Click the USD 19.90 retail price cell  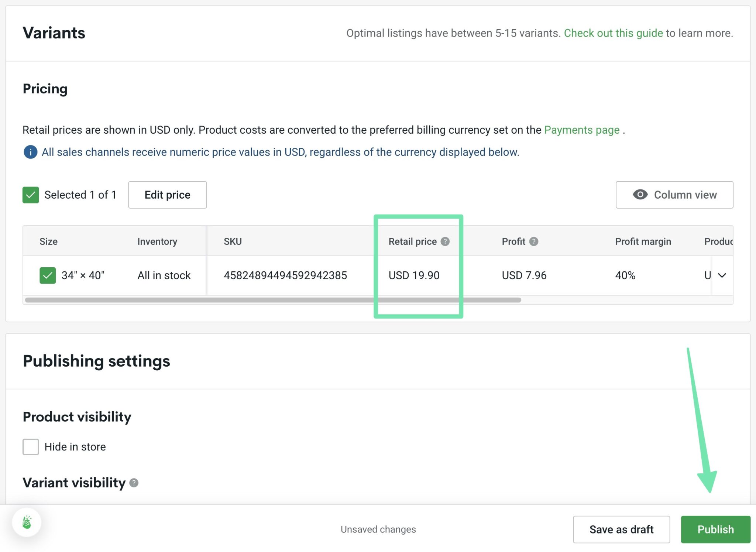click(414, 275)
